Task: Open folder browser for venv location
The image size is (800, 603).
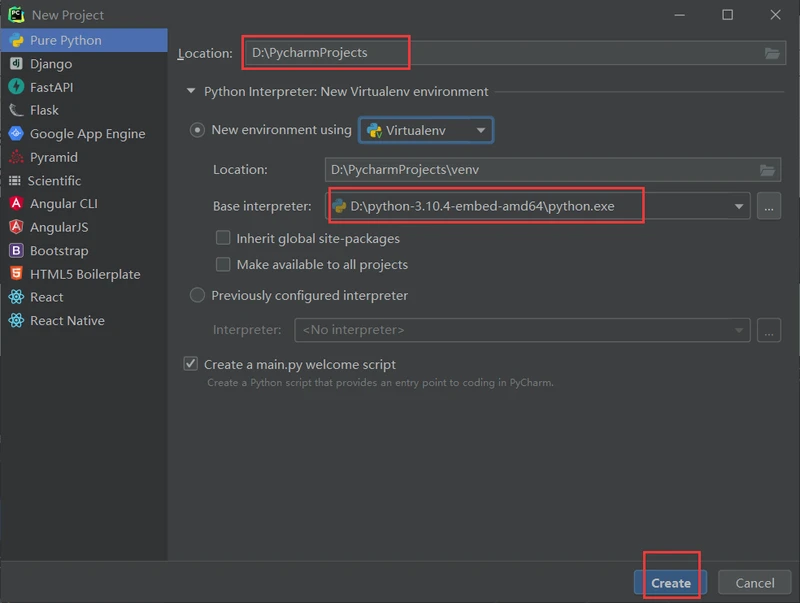Action: (767, 170)
